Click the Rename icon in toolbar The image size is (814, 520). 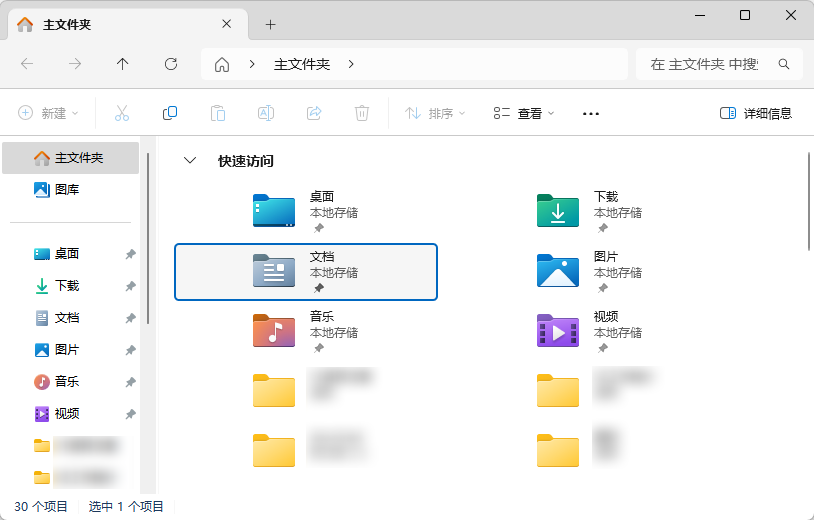[x=266, y=113]
